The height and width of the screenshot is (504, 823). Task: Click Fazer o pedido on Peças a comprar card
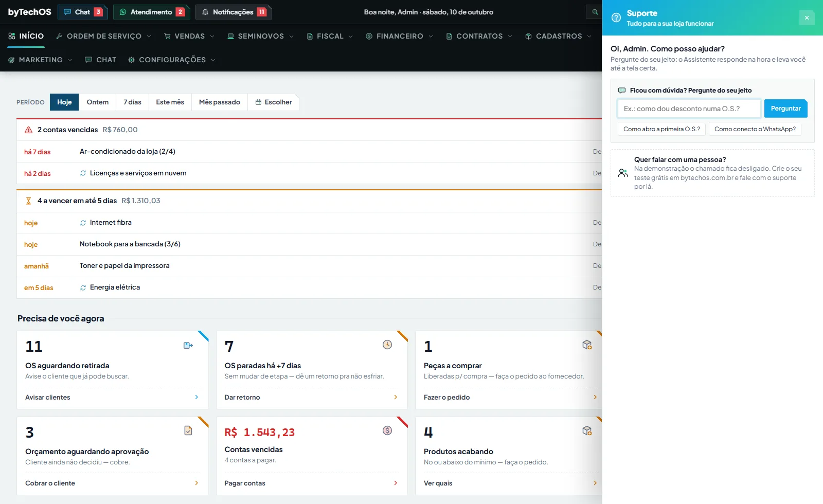(x=511, y=397)
